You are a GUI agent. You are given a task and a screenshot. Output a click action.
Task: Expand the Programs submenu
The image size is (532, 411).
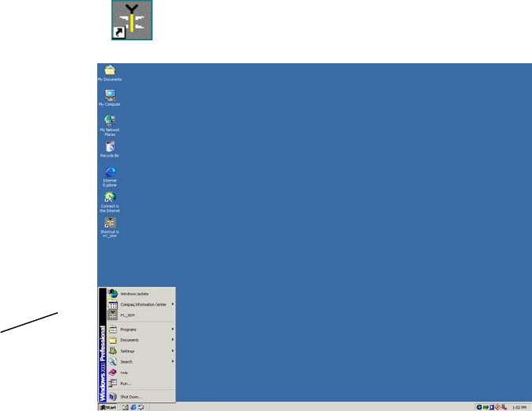(x=141, y=330)
